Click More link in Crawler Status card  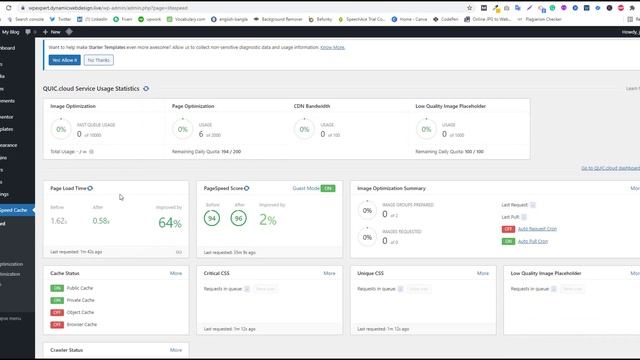point(176,350)
